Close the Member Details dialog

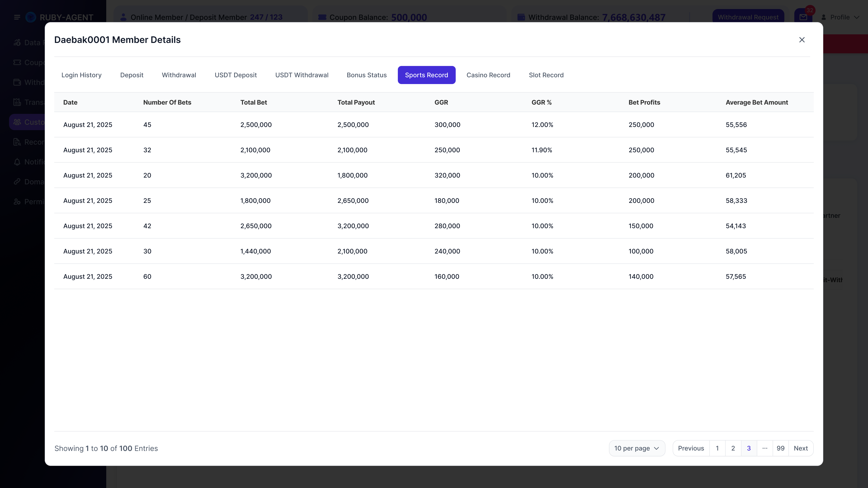(x=802, y=40)
